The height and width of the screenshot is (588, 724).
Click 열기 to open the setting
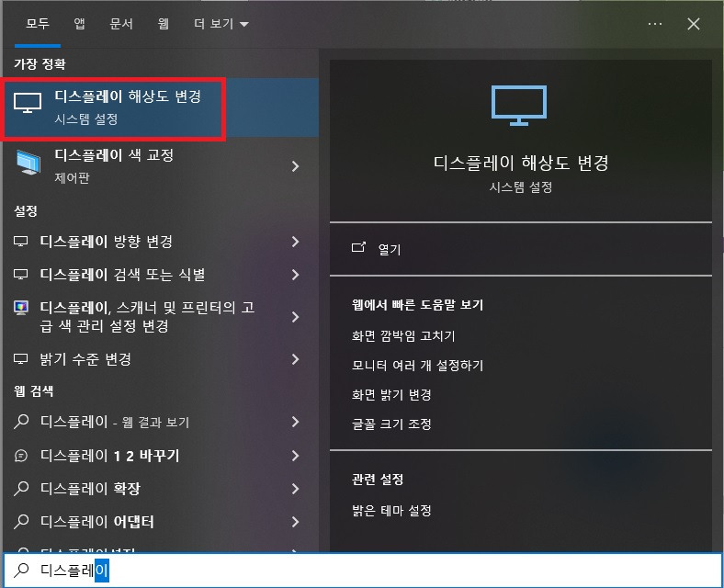click(390, 250)
